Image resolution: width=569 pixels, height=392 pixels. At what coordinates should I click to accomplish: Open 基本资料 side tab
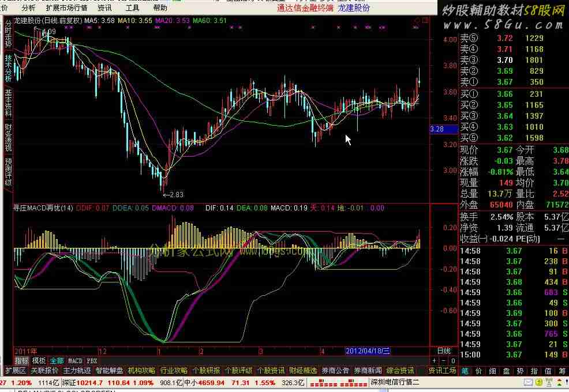[8, 103]
